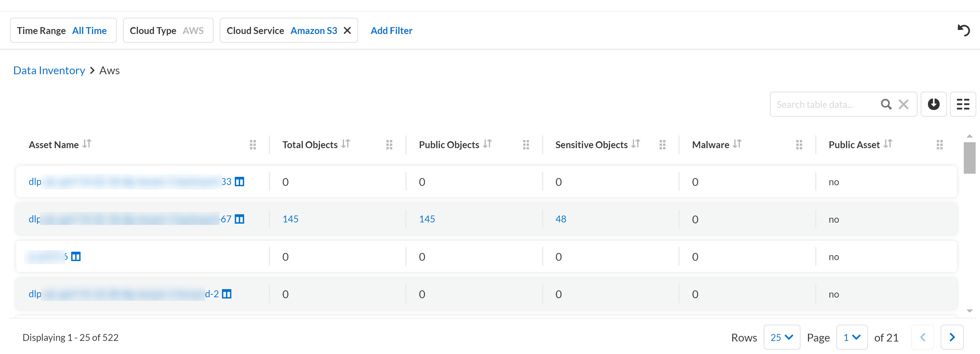This screenshot has width=980, height=354.
Task: Sort by Malware column
Action: (x=737, y=144)
